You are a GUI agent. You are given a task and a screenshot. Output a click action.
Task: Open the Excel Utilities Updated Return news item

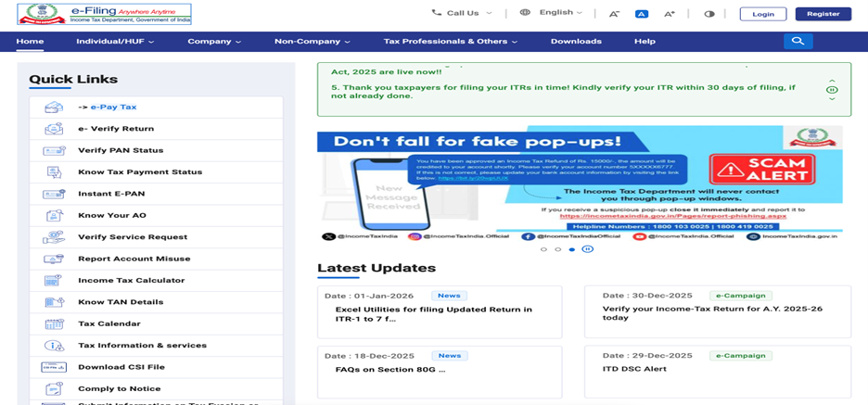(x=433, y=314)
